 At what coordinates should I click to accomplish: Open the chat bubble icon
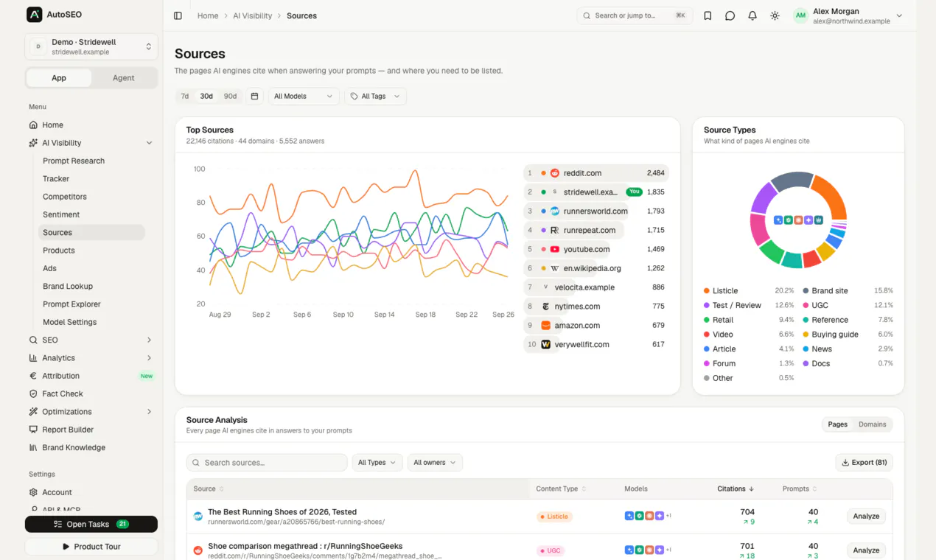[x=730, y=15]
